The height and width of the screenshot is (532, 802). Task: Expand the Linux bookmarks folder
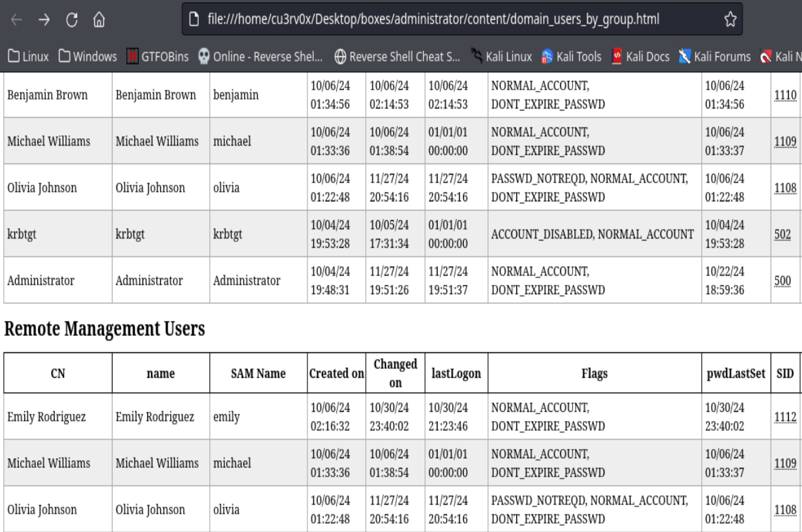pos(28,57)
